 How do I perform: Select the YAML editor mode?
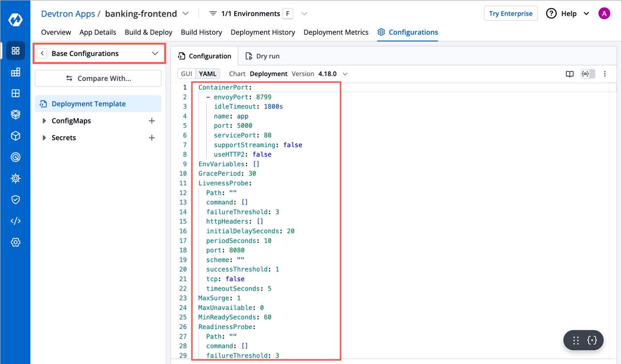pyautogui.click(x=208, y=74)
